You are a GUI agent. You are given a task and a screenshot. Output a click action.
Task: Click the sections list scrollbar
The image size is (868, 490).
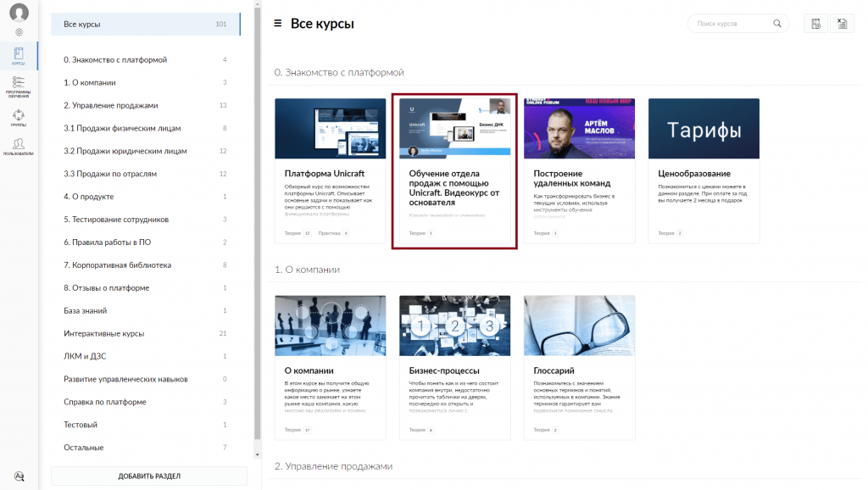(x=258, y=225)
